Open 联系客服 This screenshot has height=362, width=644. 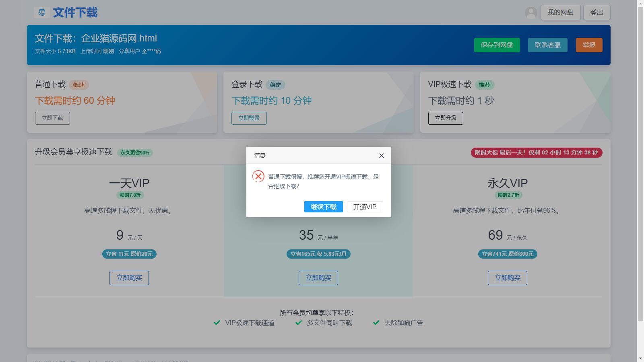pos(547,45)
